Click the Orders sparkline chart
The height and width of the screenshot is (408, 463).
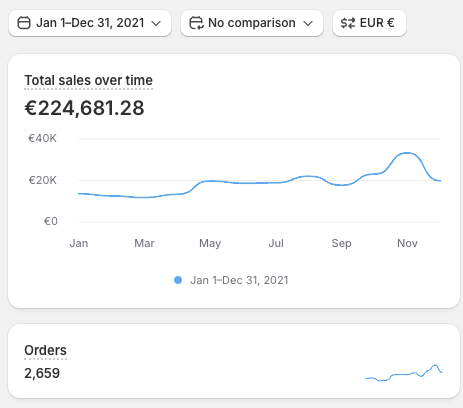404,373
